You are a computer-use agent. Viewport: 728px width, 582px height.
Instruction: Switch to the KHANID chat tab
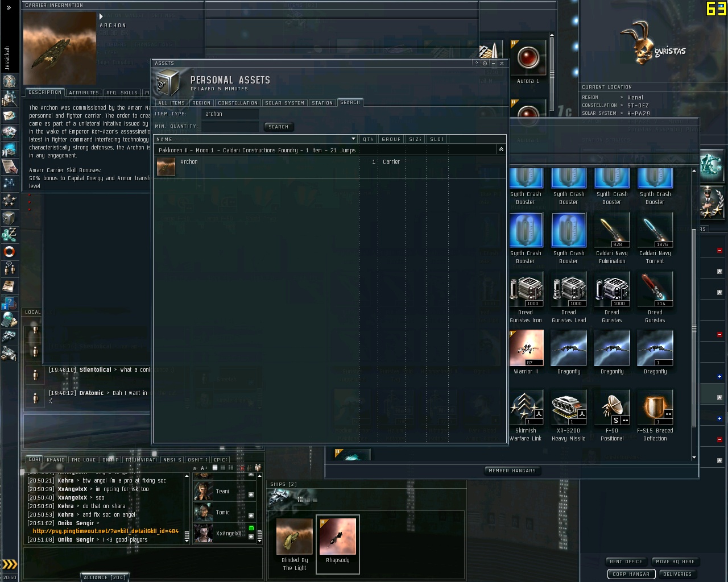coord(56,460)
